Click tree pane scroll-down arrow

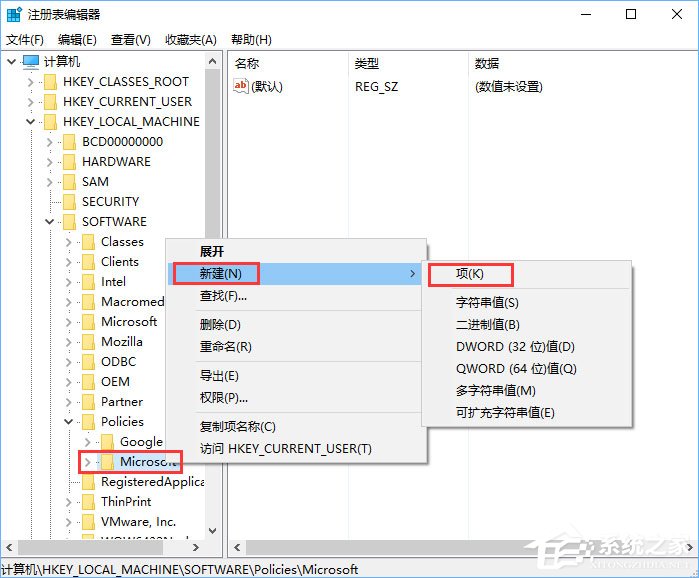click(213, 530)
